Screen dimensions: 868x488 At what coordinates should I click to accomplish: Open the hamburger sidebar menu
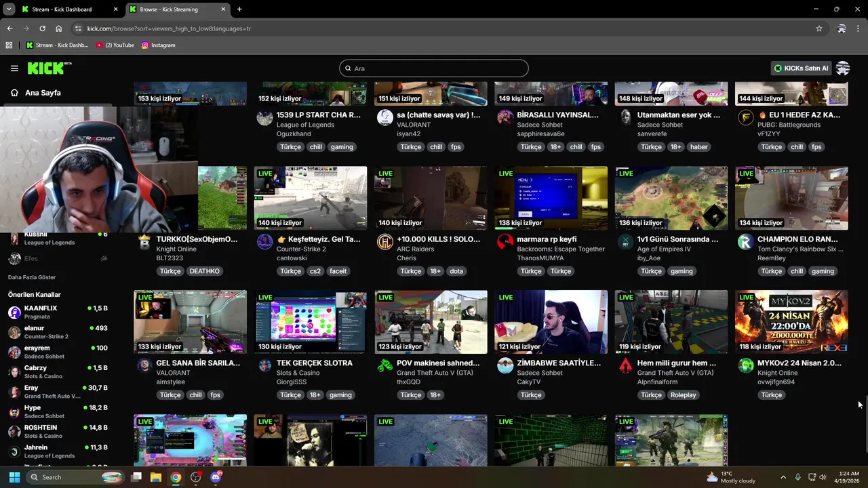[x=14, y=68]
